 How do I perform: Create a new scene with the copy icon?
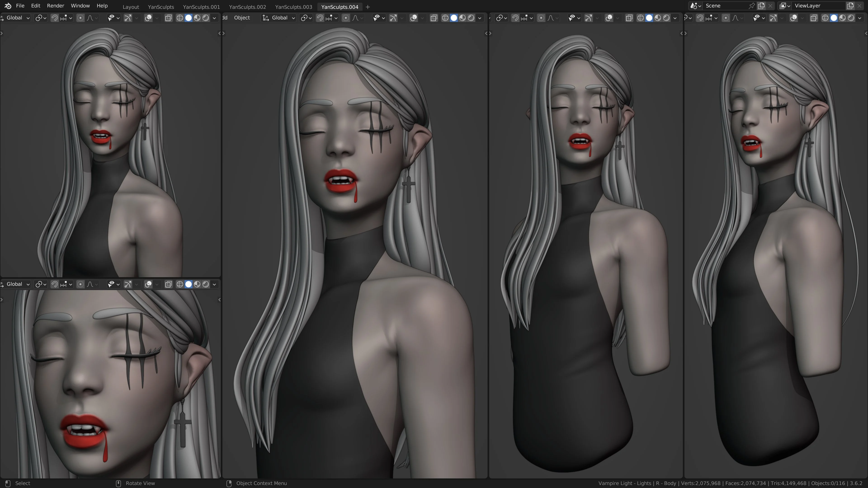(x=761, y=6)
